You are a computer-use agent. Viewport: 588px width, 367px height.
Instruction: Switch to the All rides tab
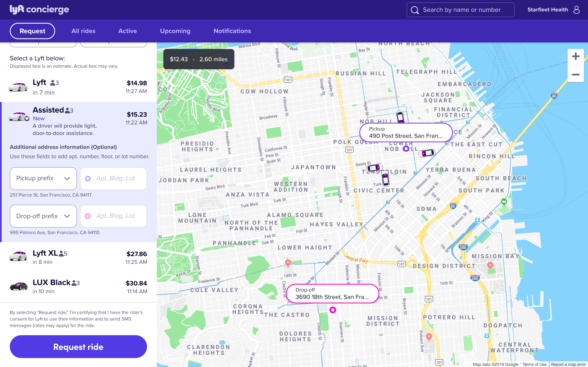(x=83, y=31)
